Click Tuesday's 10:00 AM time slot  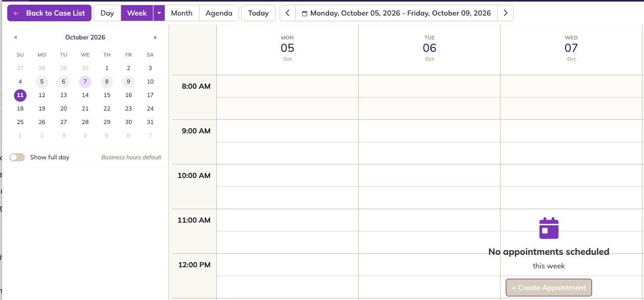point(429,175)
